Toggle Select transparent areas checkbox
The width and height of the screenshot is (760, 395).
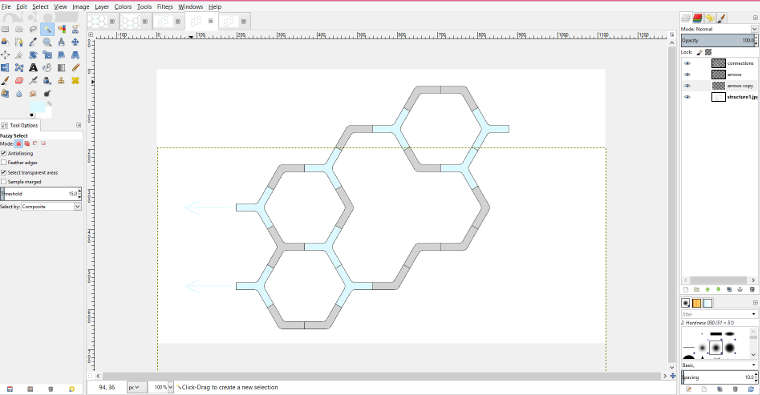tap(4, 172)
